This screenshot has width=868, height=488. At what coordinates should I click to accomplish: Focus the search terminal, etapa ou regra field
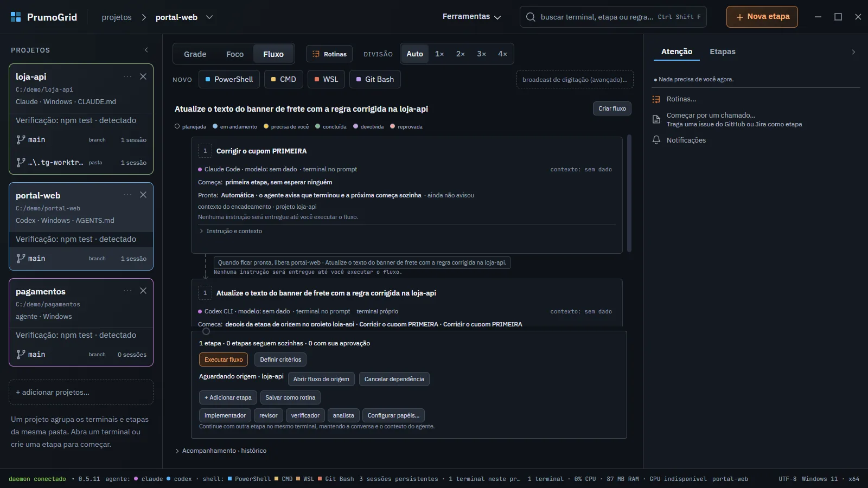(x=613, y=17)
